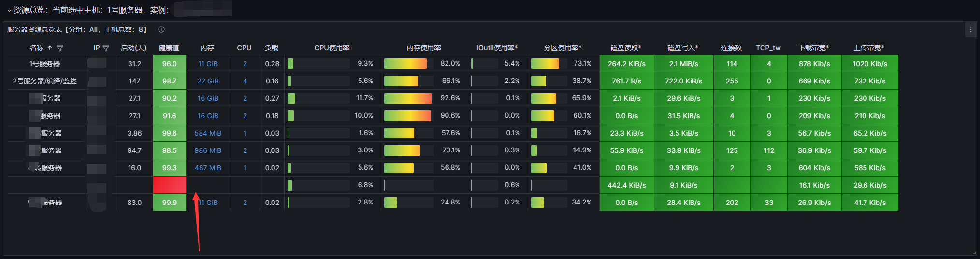Viewport: 980px width, 259px height.
Task: Click the 连接数 column header
Action: click(x=731, y=48)
